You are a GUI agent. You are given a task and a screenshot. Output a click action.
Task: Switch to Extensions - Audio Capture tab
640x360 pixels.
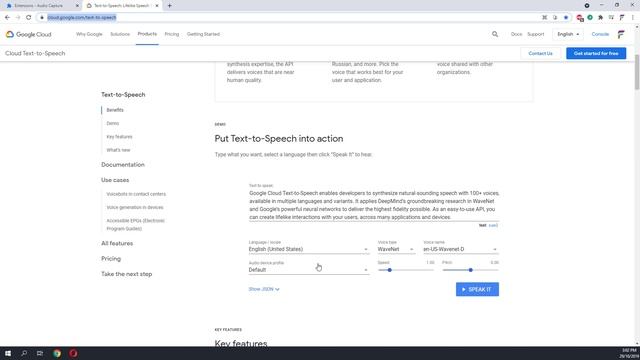pyautogui.click(x=41, y=6)
